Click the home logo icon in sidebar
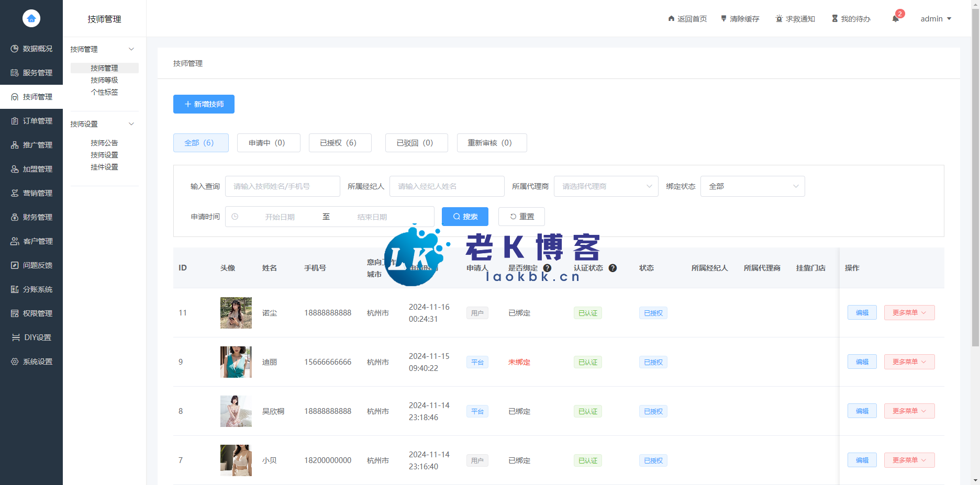 [31, 18]
